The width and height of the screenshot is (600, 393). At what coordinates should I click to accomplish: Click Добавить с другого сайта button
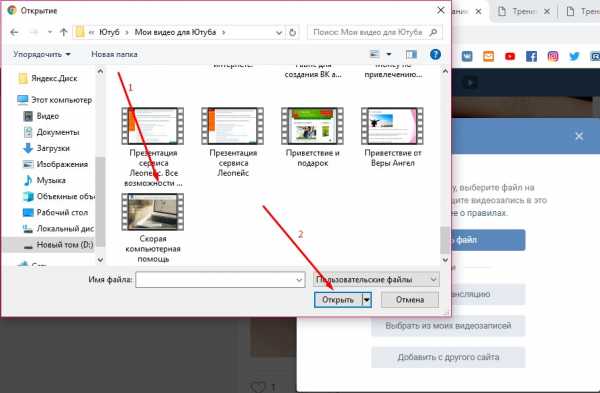point(448,357)
